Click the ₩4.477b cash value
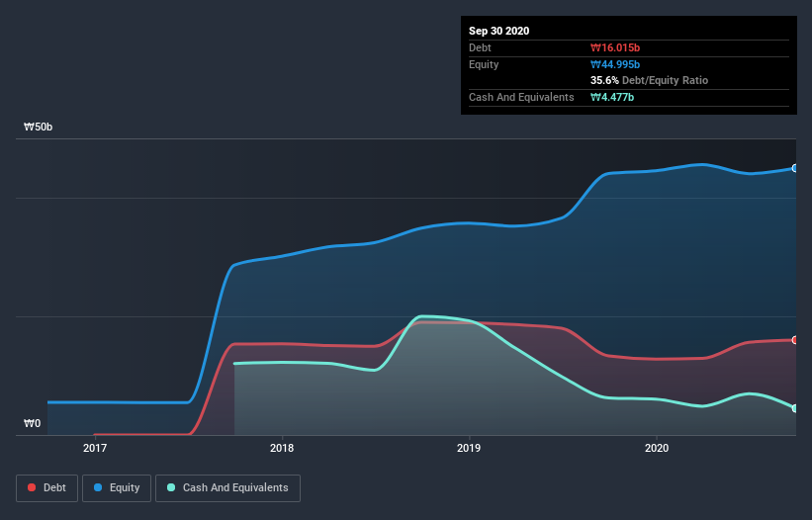This screenshot has width=812, height=520. pos(612,97)
